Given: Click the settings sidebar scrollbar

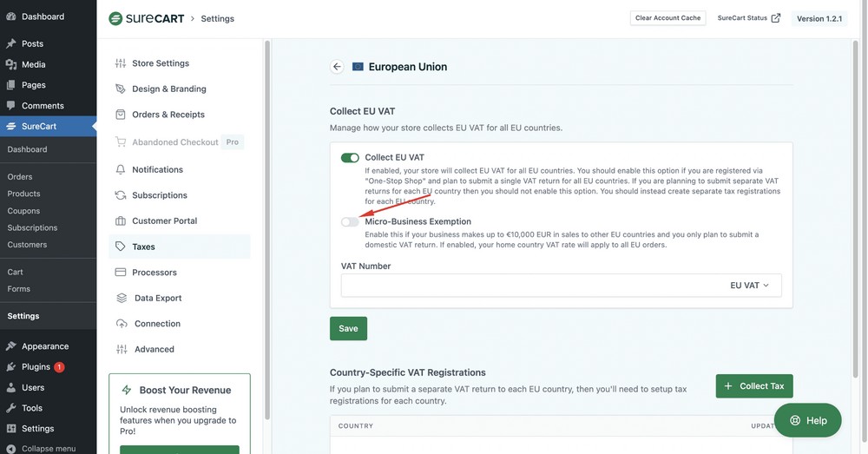Looking at the screenshot, I should (266, 230).
